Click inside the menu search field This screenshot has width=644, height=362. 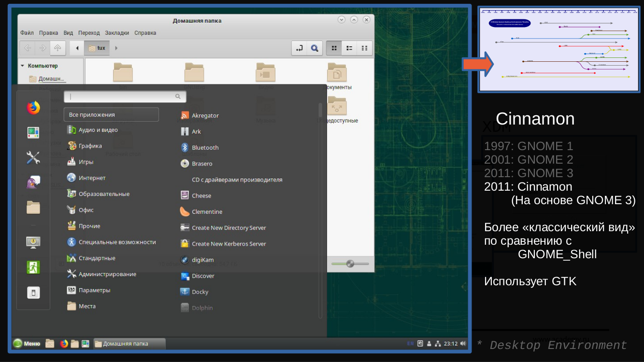[x=125, y=97]
